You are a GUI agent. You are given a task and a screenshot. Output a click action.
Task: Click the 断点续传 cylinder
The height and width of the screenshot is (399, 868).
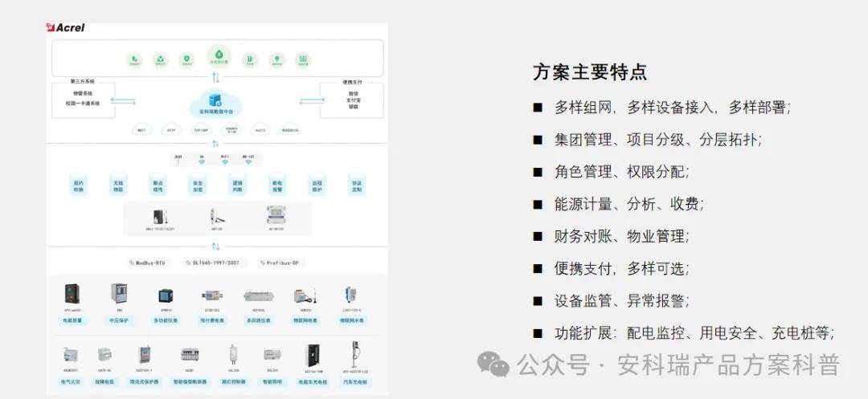point(158,185)
